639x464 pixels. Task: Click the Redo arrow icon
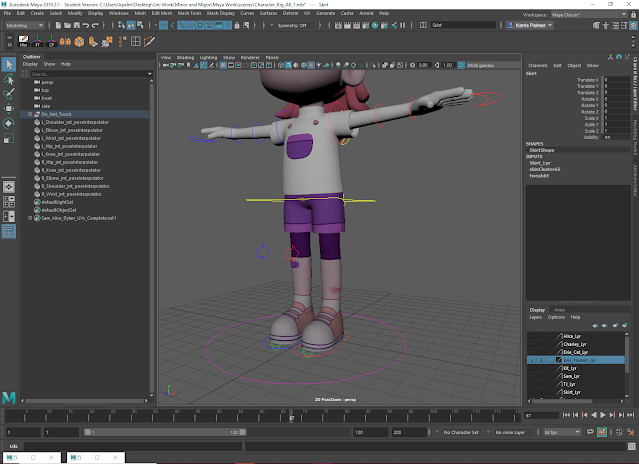click(x=95, y=25)
